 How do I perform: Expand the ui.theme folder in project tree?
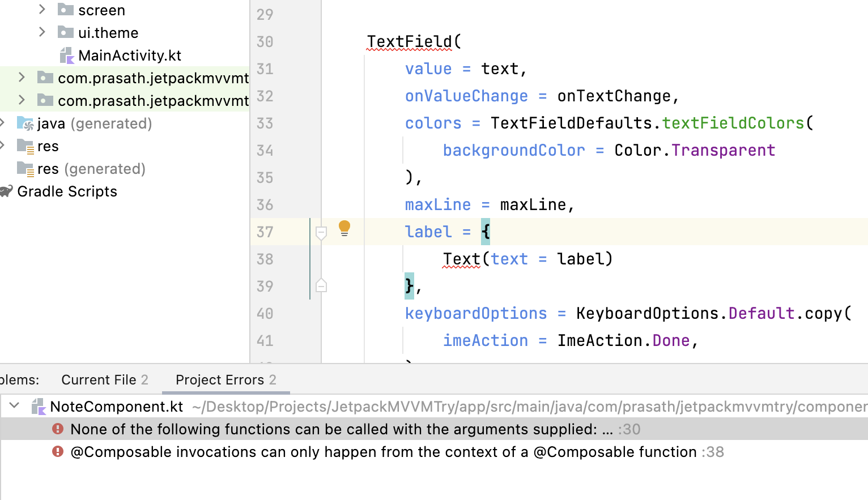tap(42, 32)
